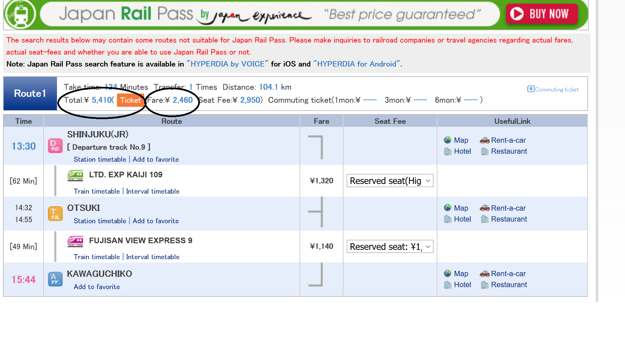Screen dimensions: 625x364
Task: Click the BUY NOW banner button
Action: (x=542, y=14)
